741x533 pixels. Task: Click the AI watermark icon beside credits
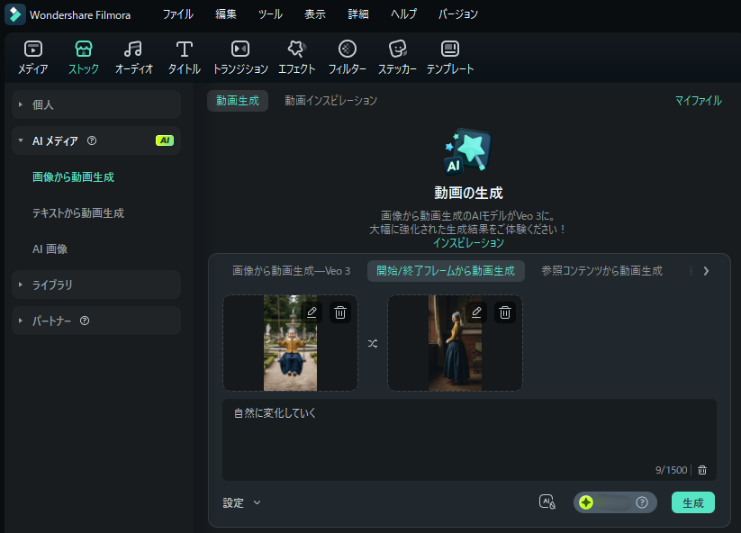point(546,502)
